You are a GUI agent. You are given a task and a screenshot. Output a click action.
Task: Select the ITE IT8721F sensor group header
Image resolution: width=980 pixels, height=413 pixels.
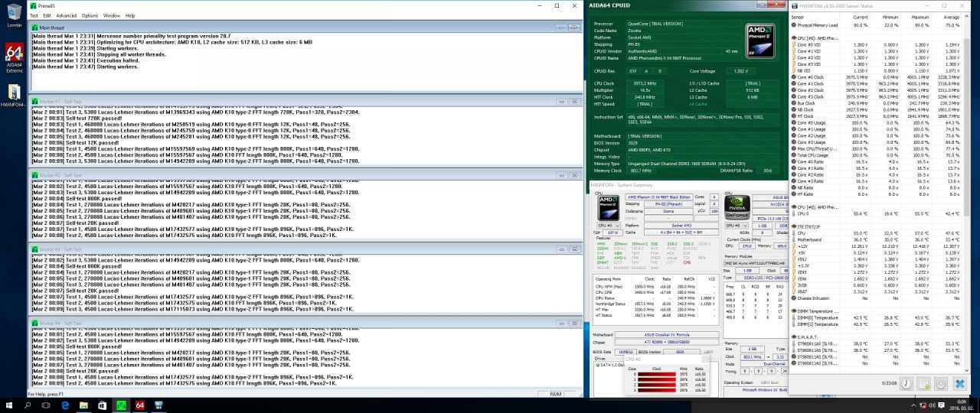[x=877, y=226]
